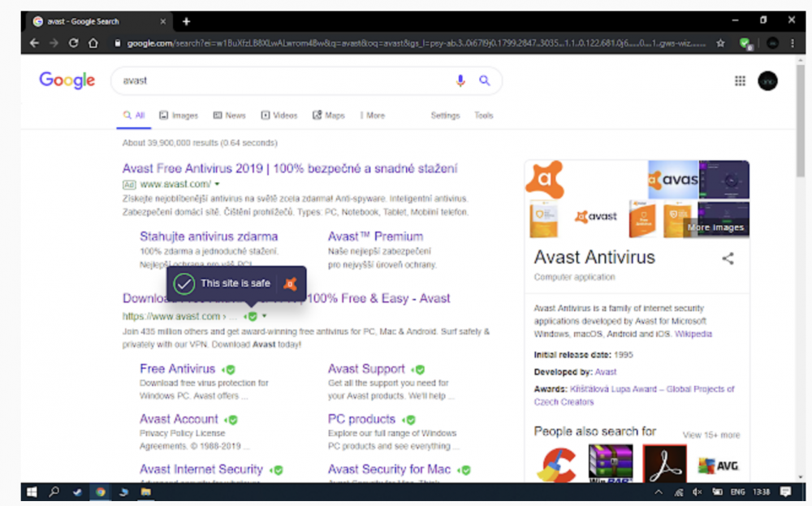Open Google account avatar
The image size is (812, 506).
click(x=767, y=80)
